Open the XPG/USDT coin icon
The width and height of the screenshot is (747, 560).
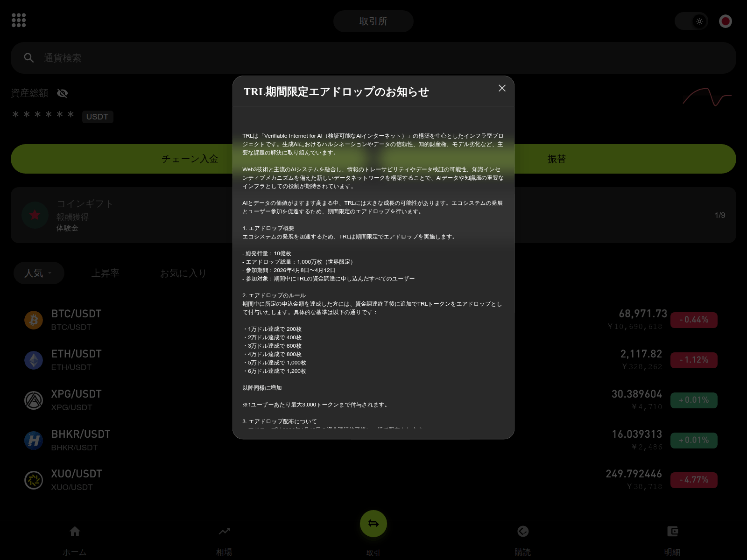tap(34, 400)
